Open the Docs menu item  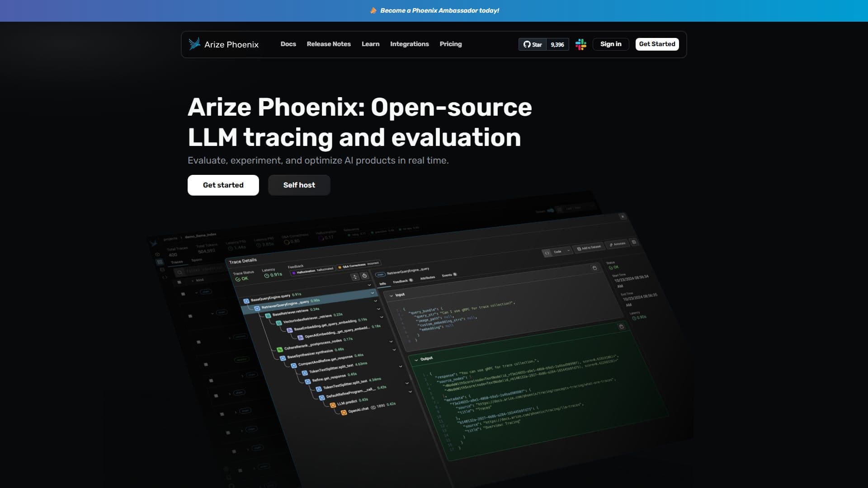pos(288,44)
